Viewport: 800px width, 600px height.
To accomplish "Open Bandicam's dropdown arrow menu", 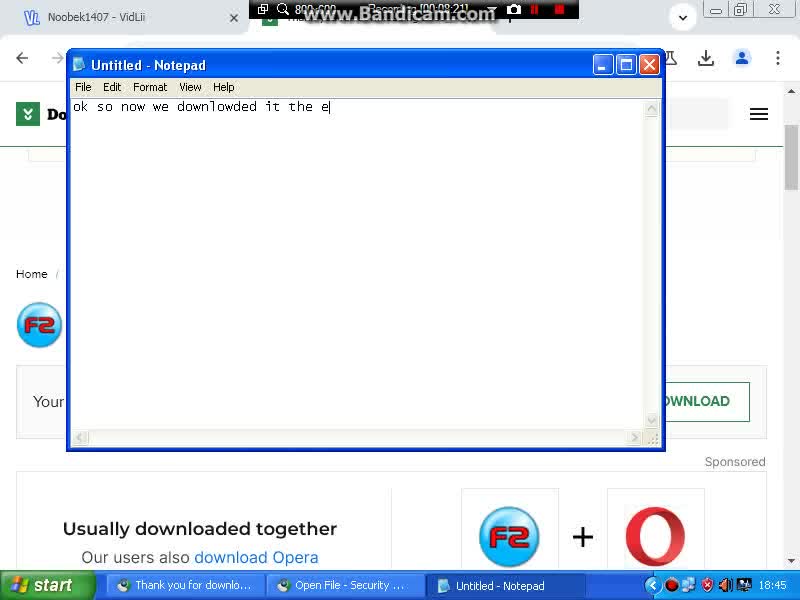I will tap(493, 9).
